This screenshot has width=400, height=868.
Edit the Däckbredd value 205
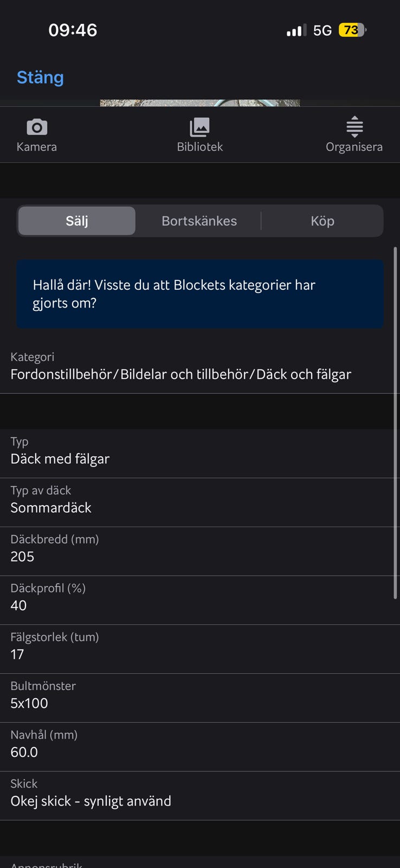[x=200, y=548]
